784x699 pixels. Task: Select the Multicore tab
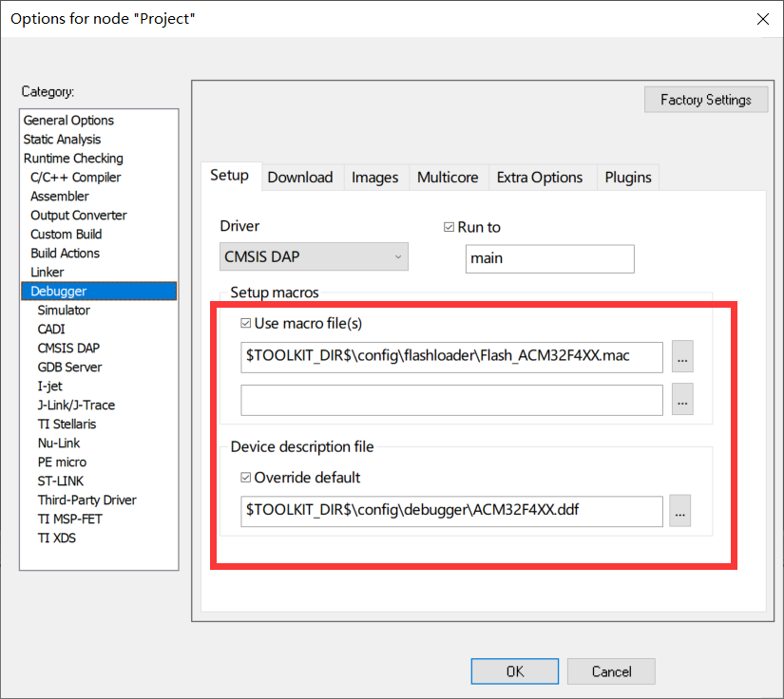click(447, 178)
